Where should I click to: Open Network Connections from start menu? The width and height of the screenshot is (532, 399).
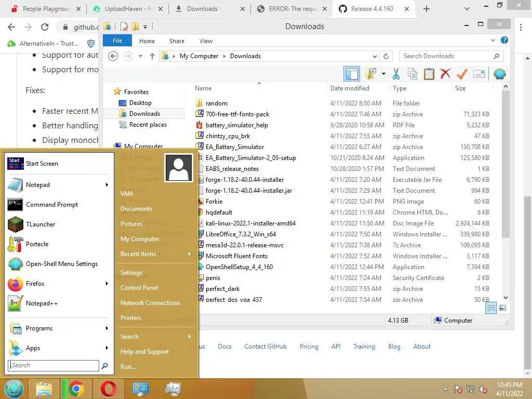pyautogui.click(x=150, y=303)
